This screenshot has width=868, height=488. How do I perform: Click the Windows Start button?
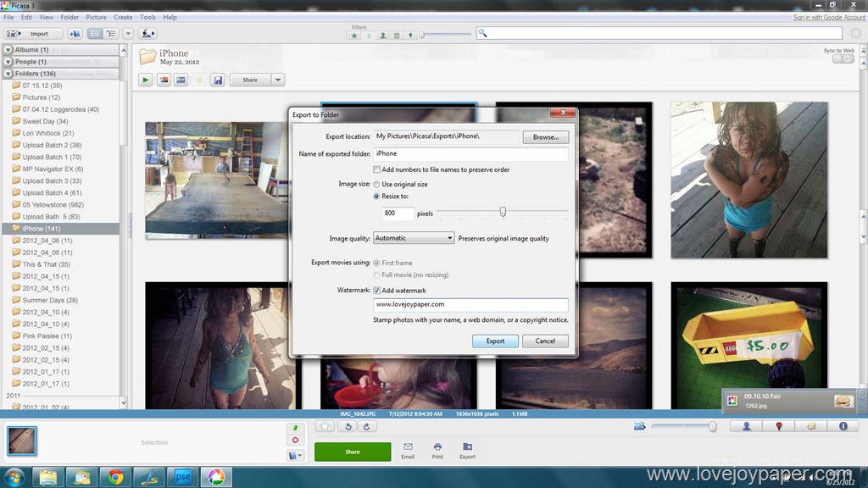tap(14, 476)
